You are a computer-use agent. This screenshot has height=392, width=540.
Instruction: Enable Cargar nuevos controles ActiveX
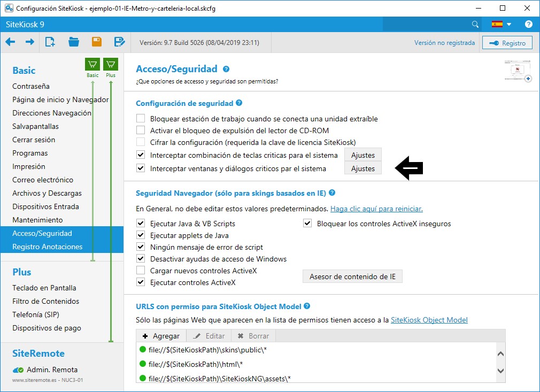[x=141, y=271]
